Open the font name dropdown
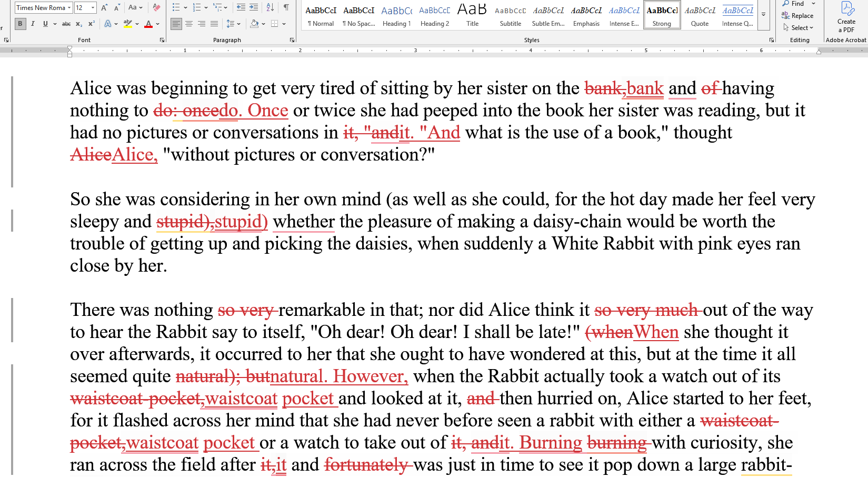This screenshot has width=868, height=477. 69,8
